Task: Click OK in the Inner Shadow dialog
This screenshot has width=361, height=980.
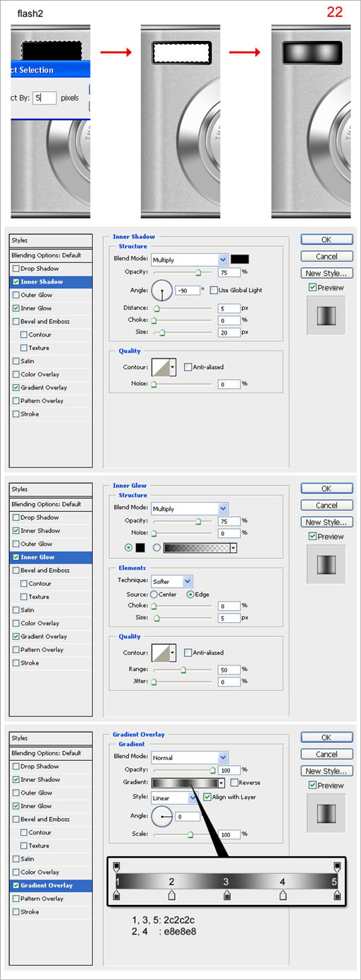Action: [326, 240]
